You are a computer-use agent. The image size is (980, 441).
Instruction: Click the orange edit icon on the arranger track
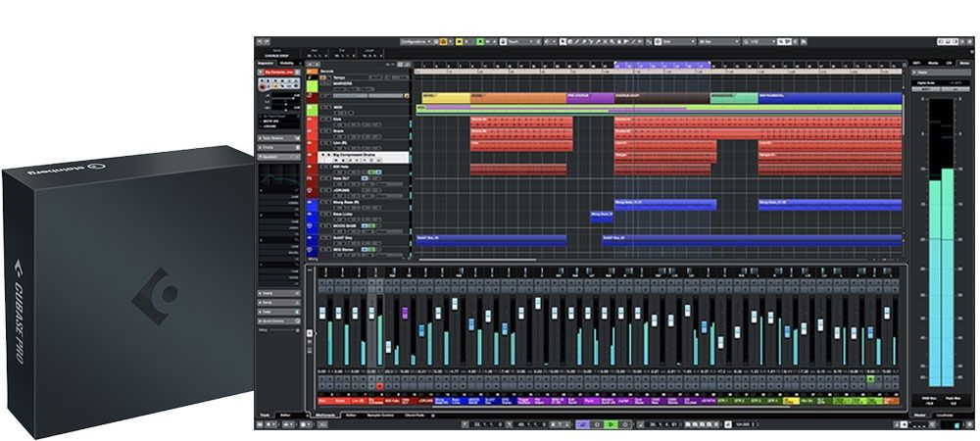tap(407, 96)
